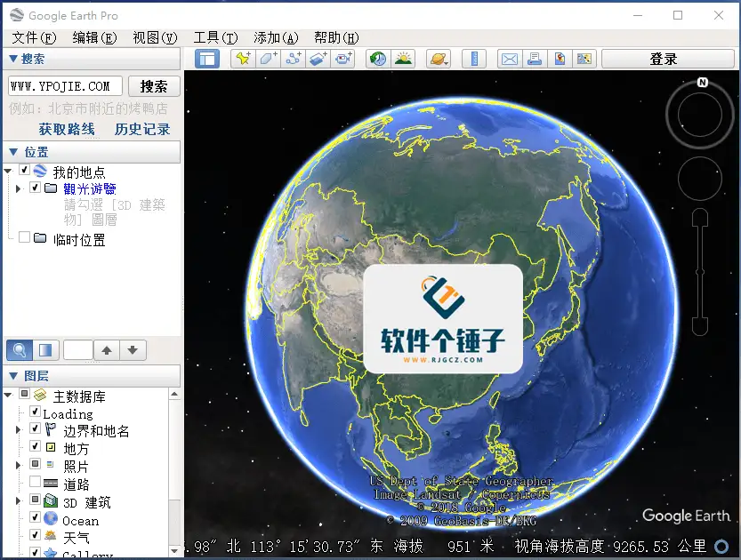Click the Ocean layer globe icon

pos(51,519)
